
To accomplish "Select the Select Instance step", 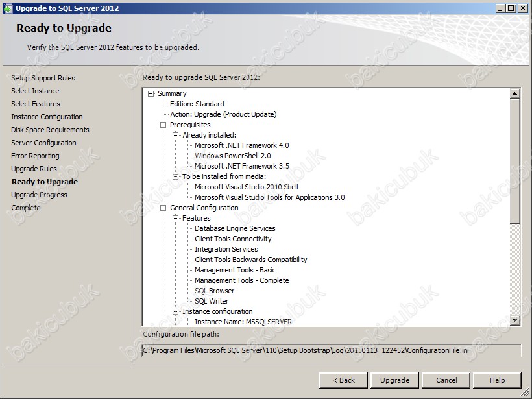I will (35, 91).
